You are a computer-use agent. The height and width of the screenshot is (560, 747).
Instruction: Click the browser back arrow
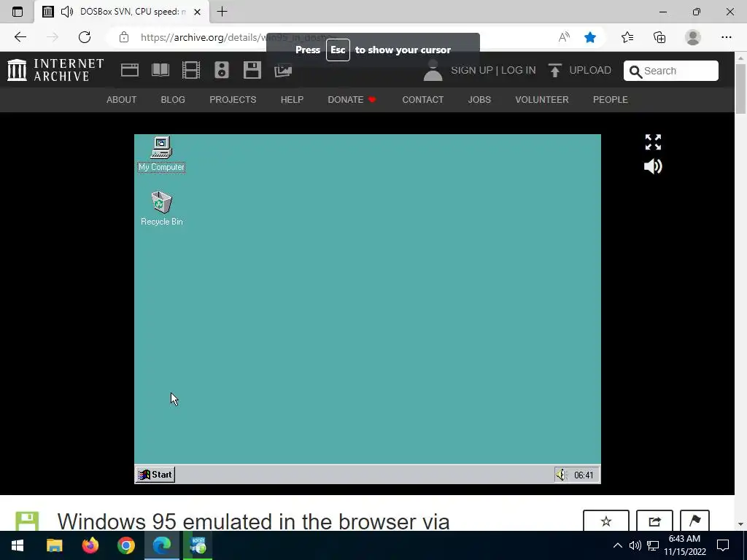20,37
